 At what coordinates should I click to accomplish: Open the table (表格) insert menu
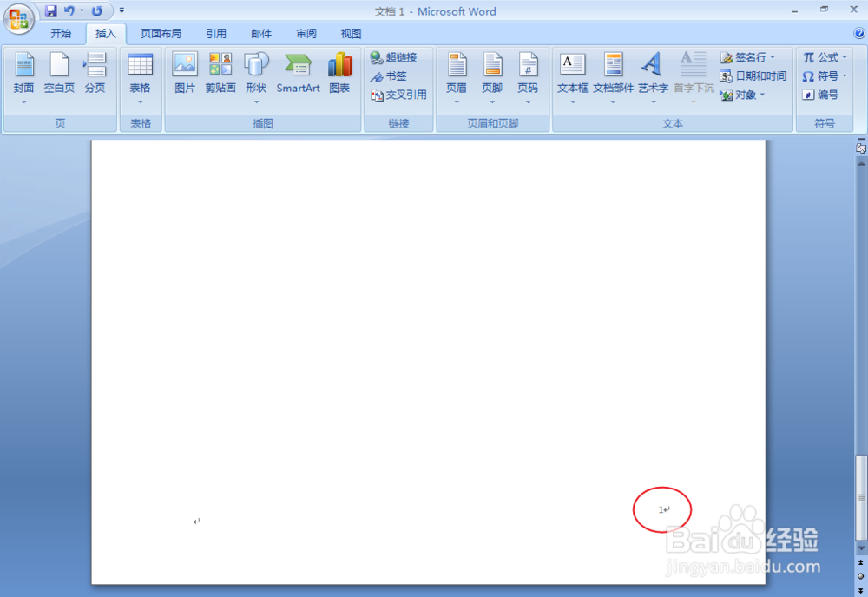pos(140,79)
